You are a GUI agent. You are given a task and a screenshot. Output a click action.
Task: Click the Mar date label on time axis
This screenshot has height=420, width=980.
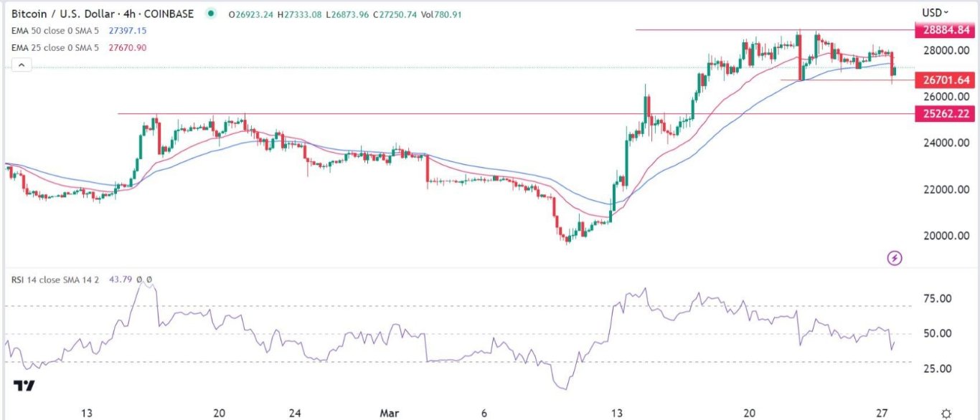click(382, 414)
